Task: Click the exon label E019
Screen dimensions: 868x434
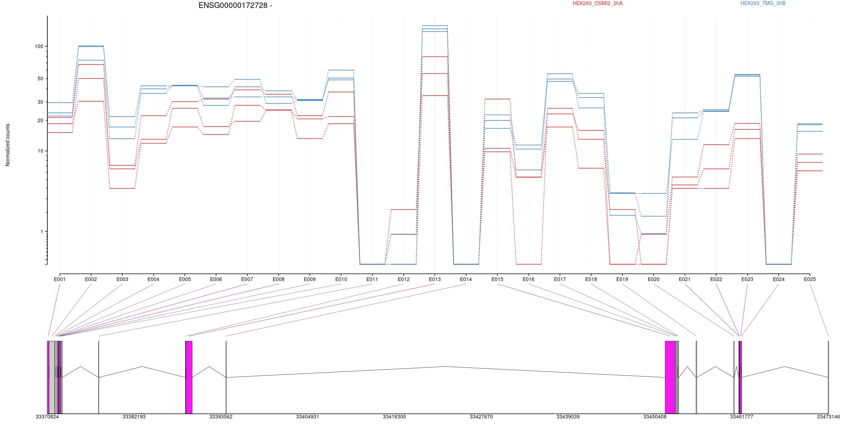Action: pyautogui.click(x=622, y=279)
